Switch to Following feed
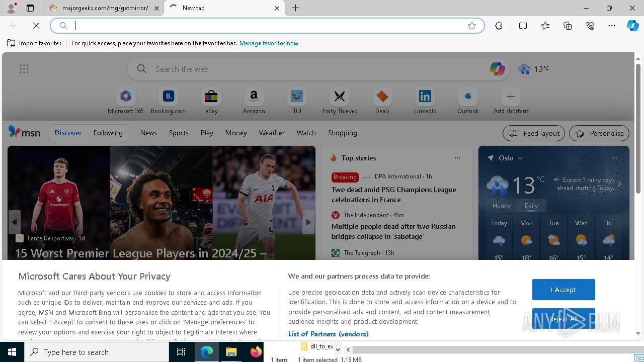 tap(108, 133)
